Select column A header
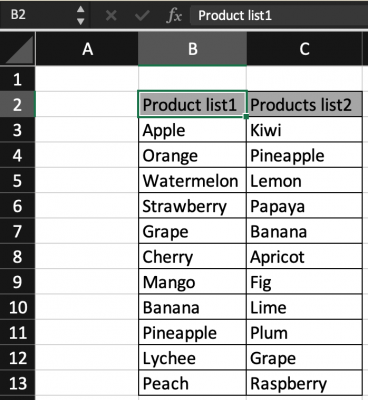The height and width of the screenshot is (400, 368). click(87, 49)
